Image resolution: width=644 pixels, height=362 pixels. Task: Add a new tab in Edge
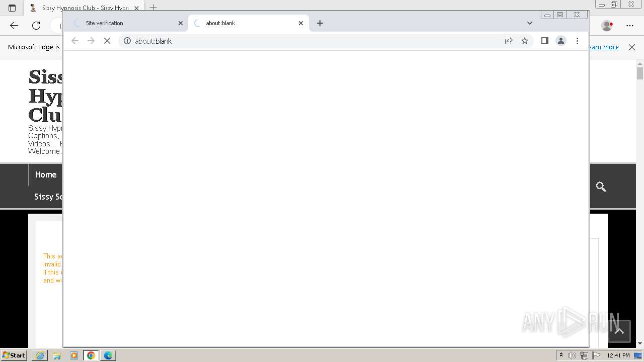click(153, 8)
